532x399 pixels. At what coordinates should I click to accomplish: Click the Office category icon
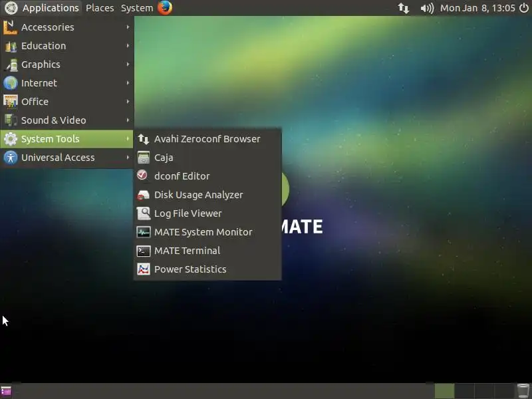tap(11, 102)
